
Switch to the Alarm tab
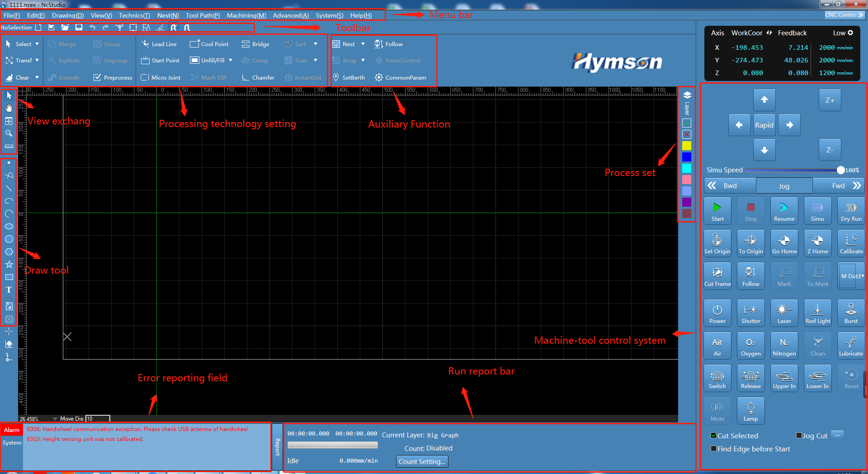pyautogui.click(x=12, y=430)
